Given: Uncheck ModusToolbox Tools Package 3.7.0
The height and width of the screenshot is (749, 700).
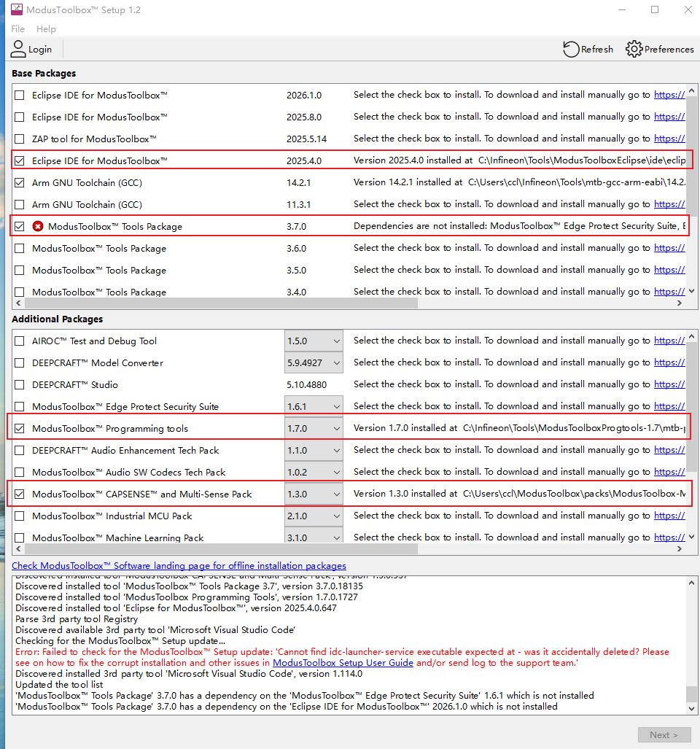Looking at the screenshot, I should [x=20, y=226].
